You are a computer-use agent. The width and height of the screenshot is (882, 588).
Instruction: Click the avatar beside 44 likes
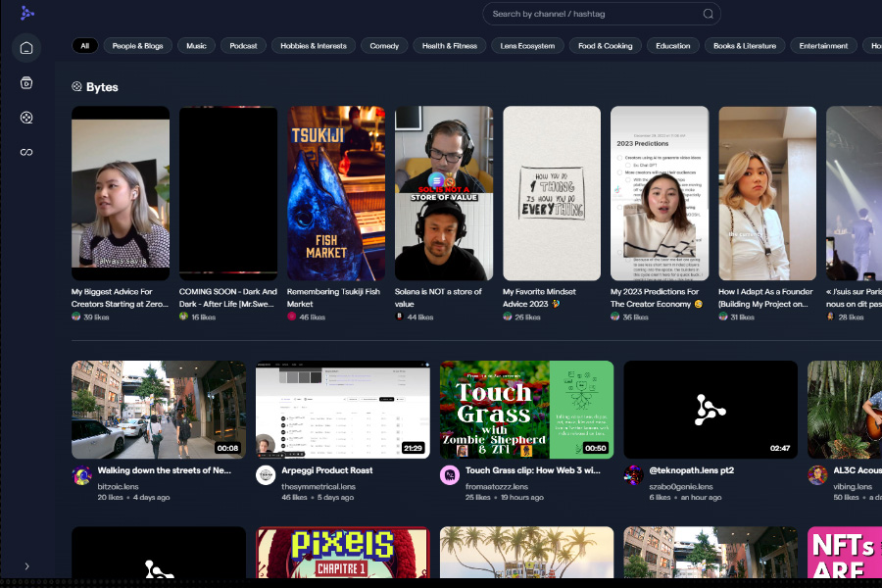400,317
